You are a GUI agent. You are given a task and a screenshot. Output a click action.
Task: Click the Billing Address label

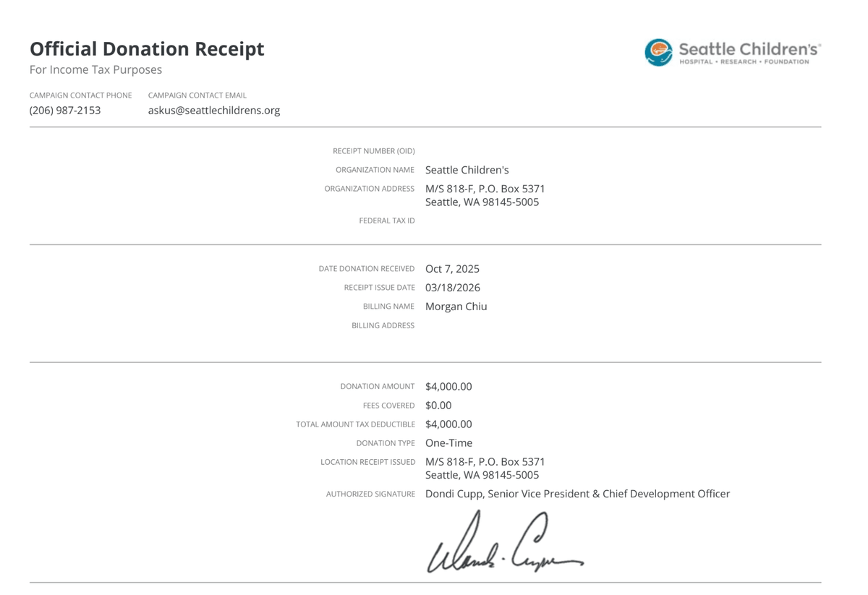click(x=383, y=325)
